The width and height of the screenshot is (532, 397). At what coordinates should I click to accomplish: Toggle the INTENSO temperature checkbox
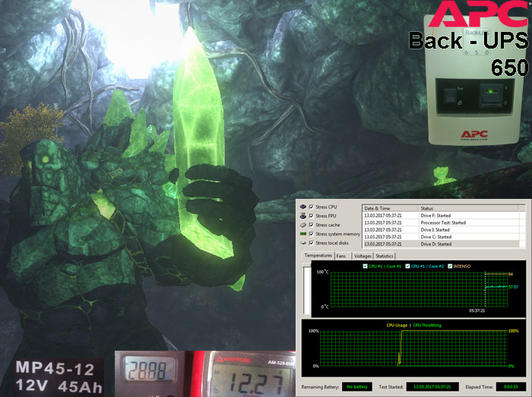pos(450,266)
